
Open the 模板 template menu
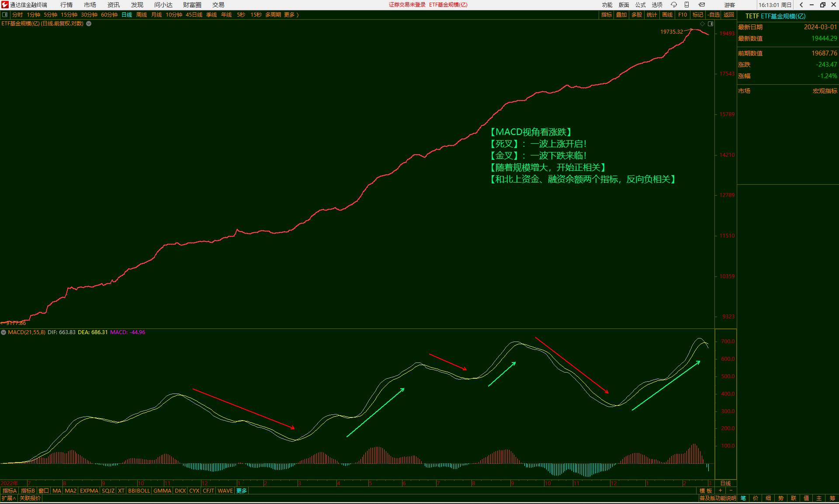(706, 490)
